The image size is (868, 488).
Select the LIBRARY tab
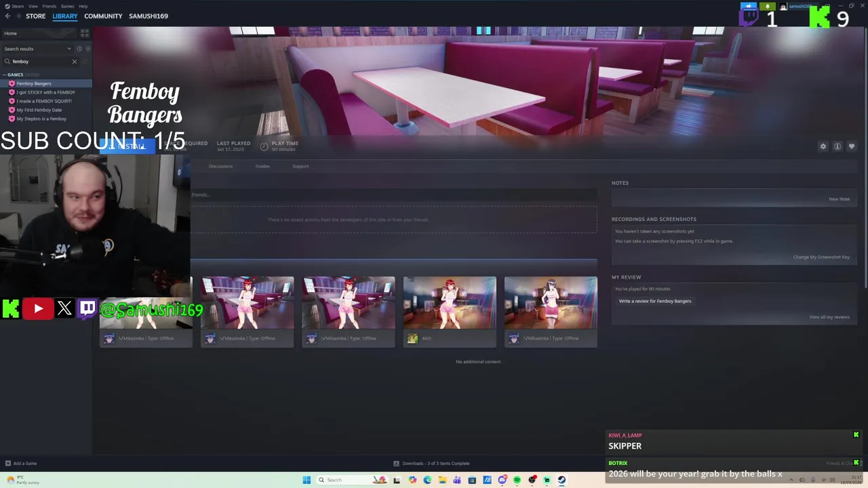click(65, 16)
